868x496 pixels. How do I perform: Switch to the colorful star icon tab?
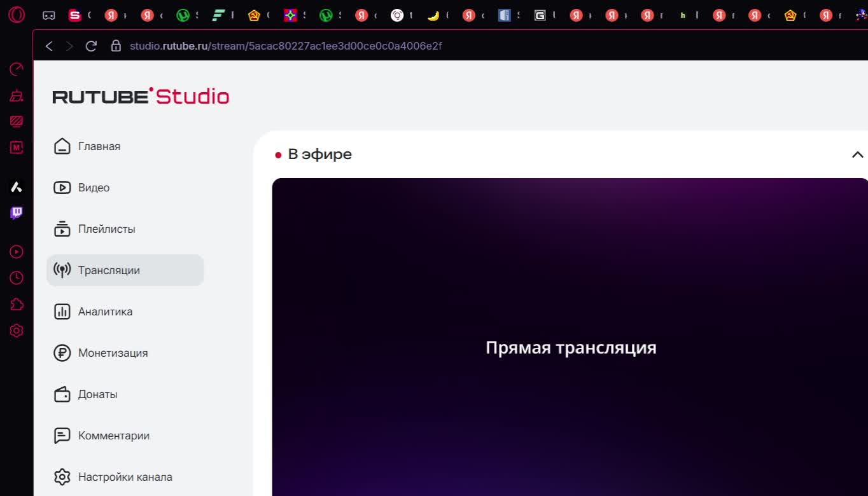(290, 16)
